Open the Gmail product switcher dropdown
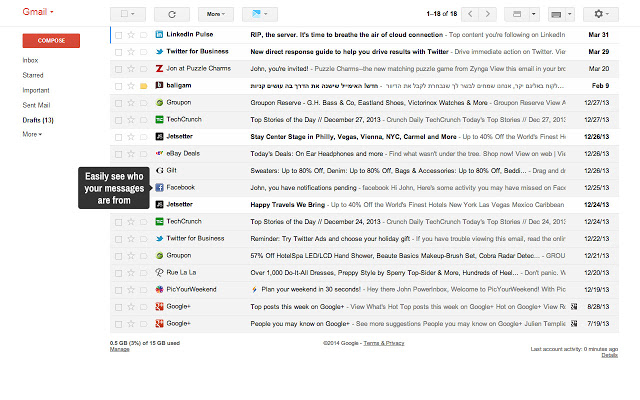Image resolution: width=640 pixels, height=400 pixels. 38,12
